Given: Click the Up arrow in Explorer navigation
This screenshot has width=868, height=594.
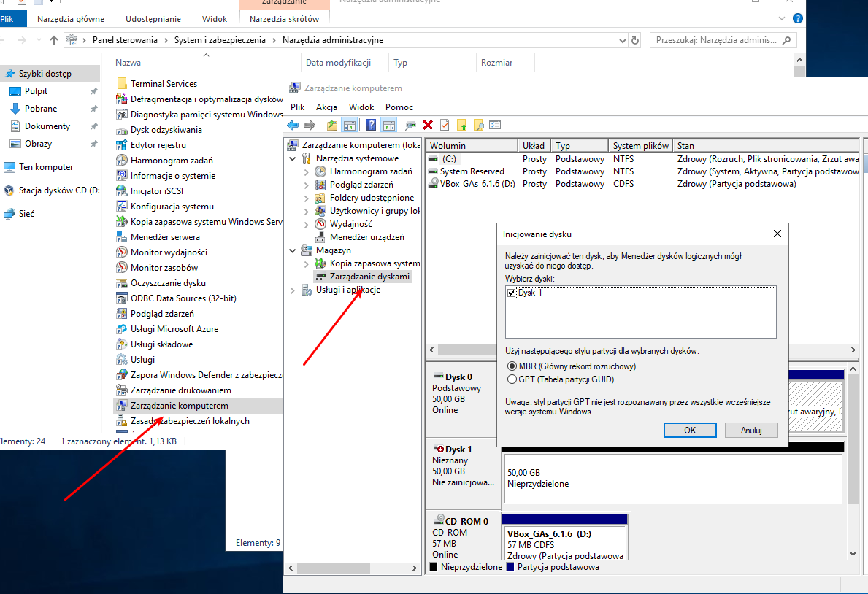Looking at the screenshot, I should pos(54,40).
